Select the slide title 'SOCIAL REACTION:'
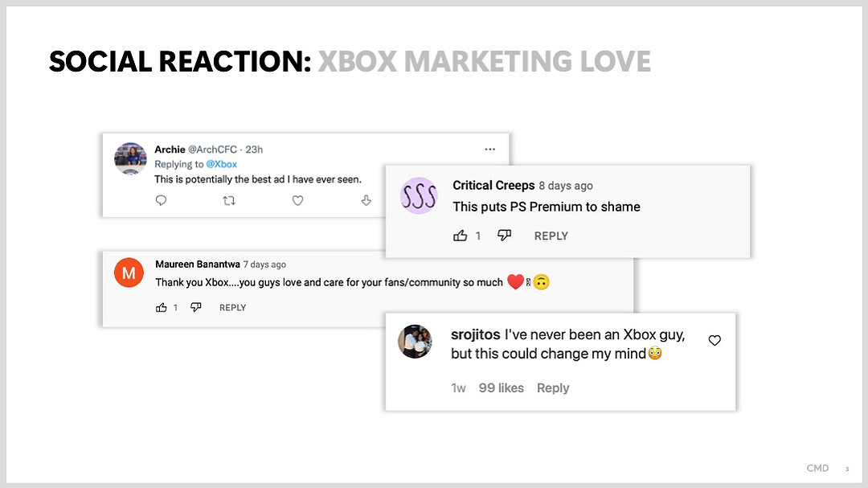The image size is (868, 488). click(x=181, y=61)
